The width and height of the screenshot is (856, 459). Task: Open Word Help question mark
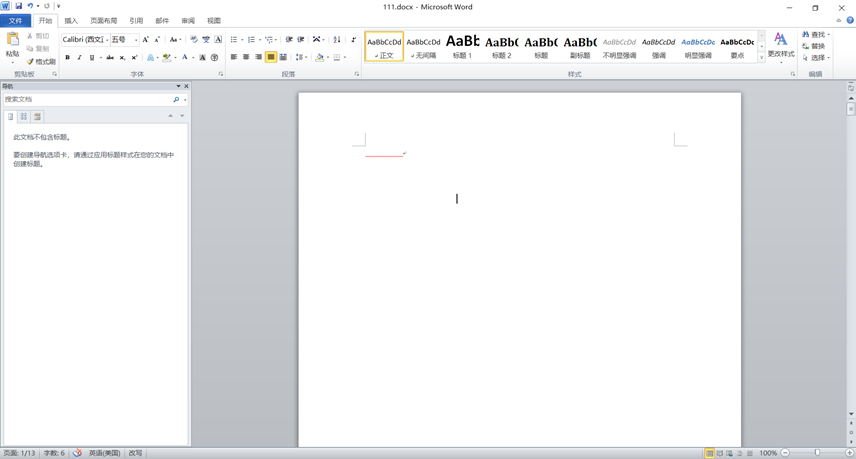coord(850,20)
